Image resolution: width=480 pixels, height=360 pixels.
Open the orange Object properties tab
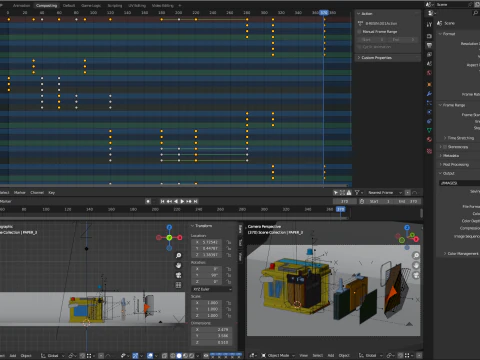click(x=429, y=84)
